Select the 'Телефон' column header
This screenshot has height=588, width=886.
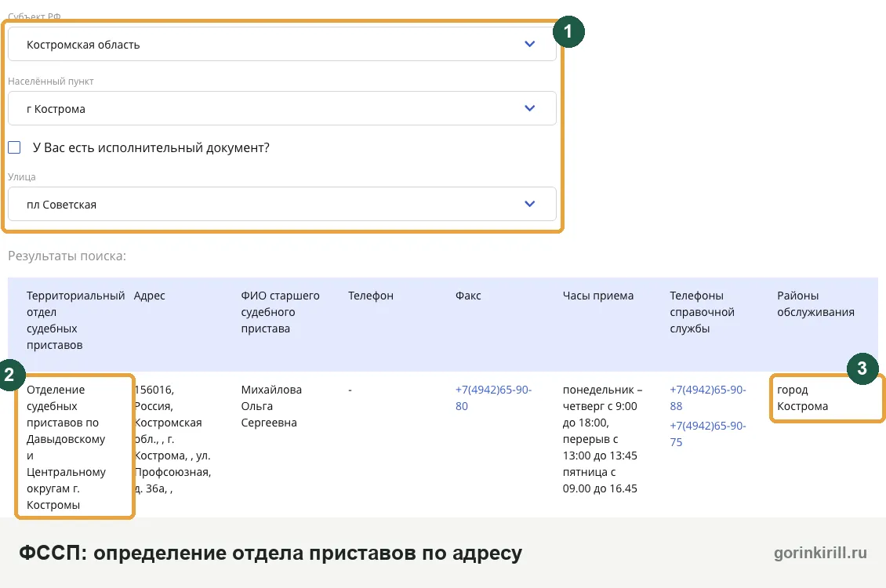(371, 296)
